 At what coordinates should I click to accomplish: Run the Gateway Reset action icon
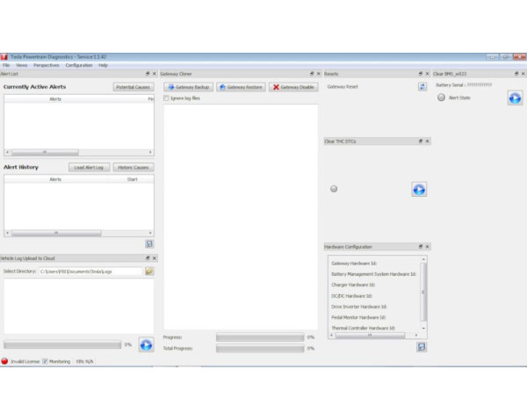pos(422,87)
